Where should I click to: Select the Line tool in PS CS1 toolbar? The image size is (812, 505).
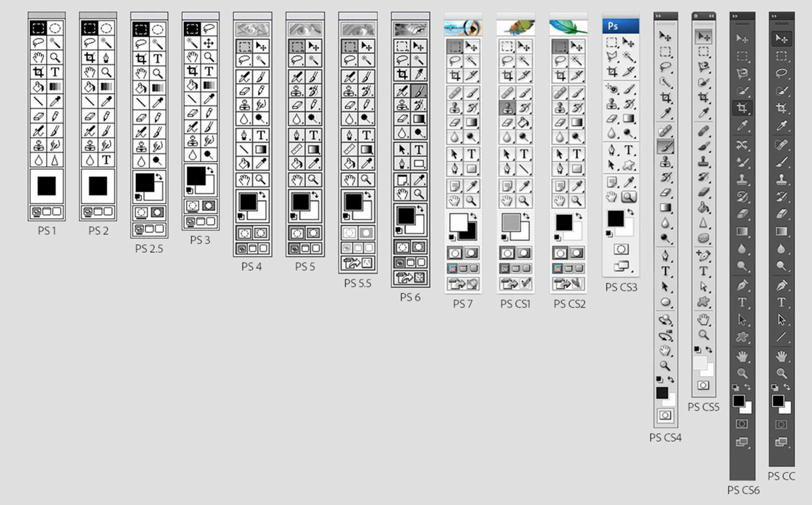(x=524, y=168)
